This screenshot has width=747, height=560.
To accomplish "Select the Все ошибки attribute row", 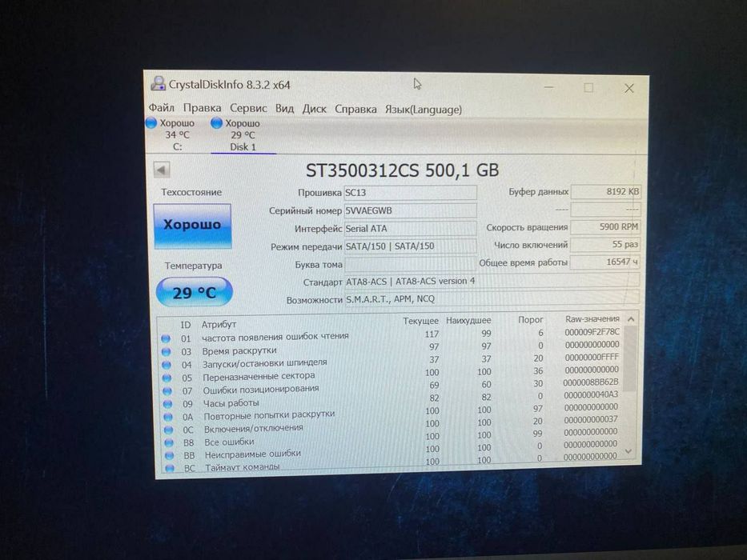I will [x=391, y=438].
